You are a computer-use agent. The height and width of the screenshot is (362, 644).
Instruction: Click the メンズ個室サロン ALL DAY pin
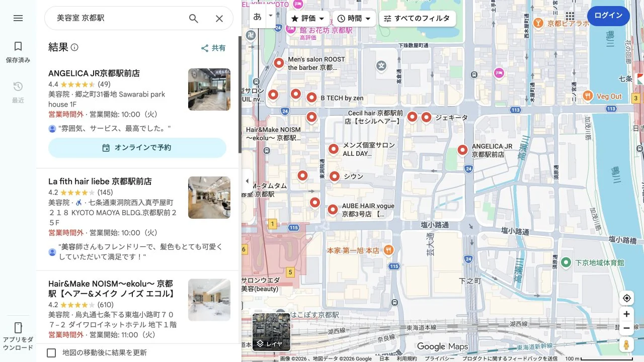pyautogui.click(x=334, y=149)
